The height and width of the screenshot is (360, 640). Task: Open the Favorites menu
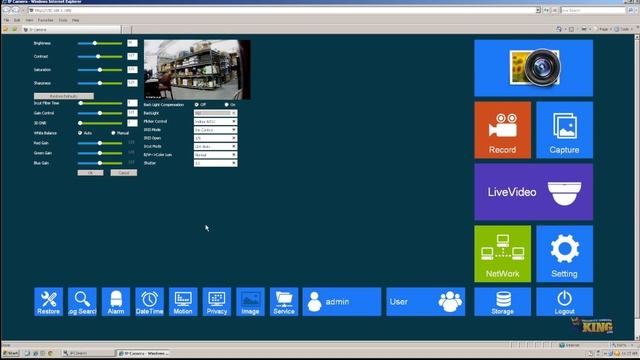click(x=45, y=20)
